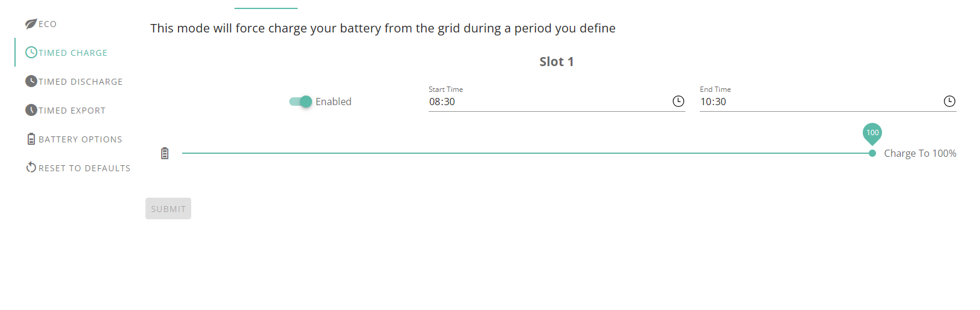Click the Timed Charge clock icon
Screen dimensions: 980x310
31,52
